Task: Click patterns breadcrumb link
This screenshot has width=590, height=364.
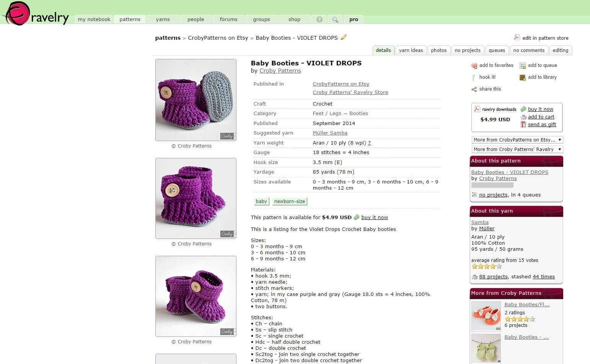Action: [x=168, y=38]
